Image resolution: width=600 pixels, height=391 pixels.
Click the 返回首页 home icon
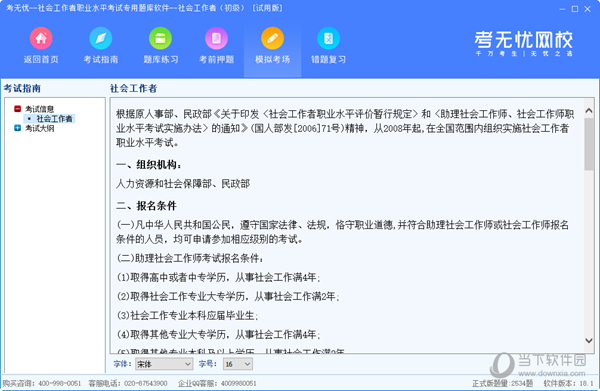(41, 38)
